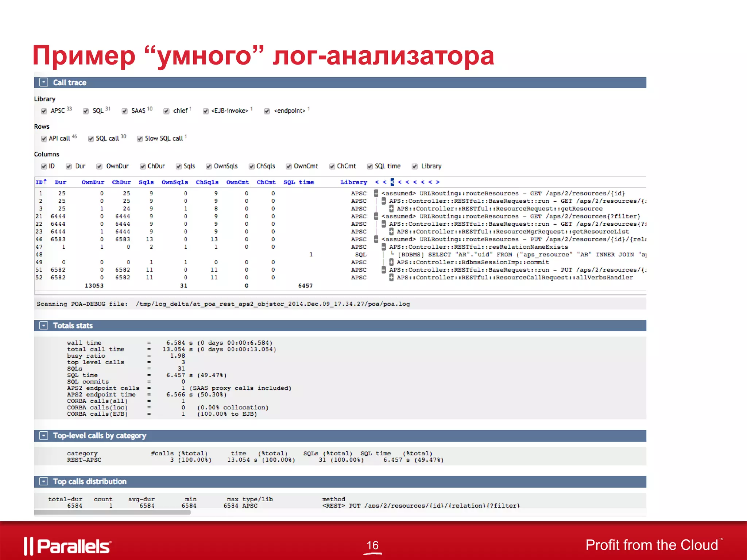
Task: Hide the ChSqls column via checkbox
Action: pyautogui.click(x=252, y=167)
